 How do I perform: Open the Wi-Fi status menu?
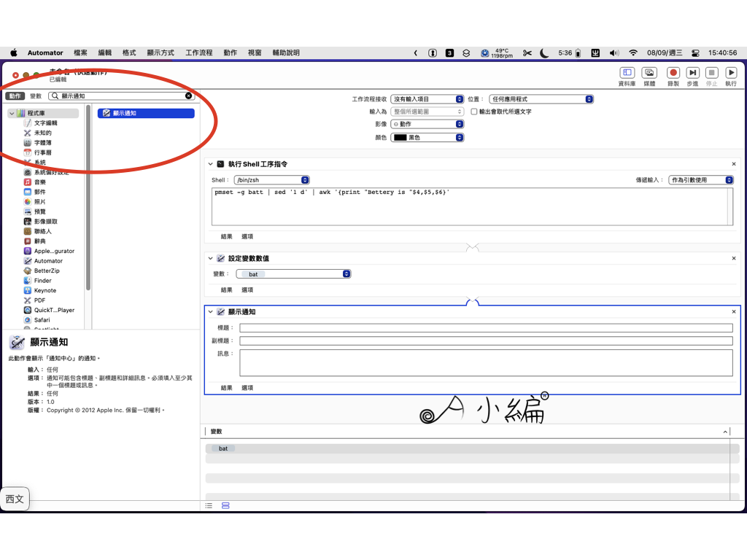(632, 52)
